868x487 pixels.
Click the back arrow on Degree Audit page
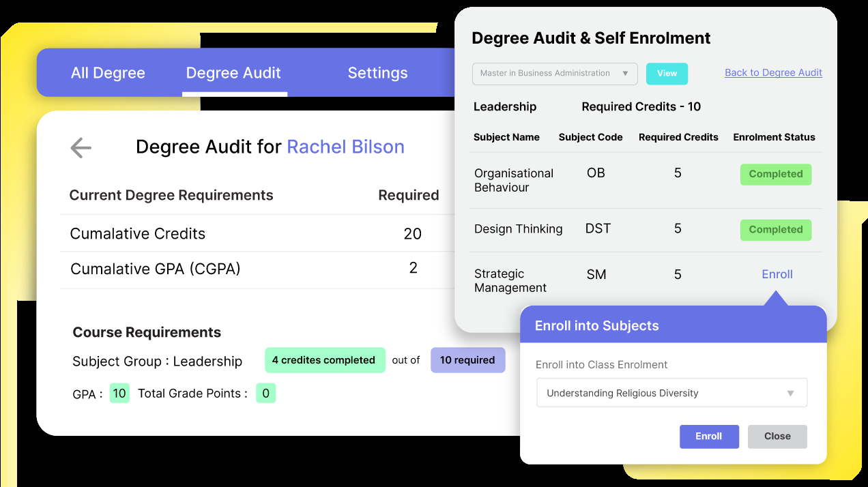(81, 147)
